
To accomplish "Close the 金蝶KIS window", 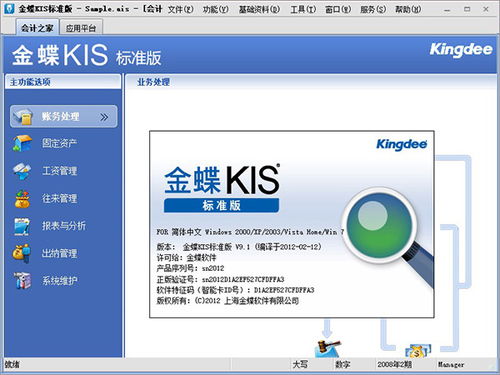I will (x=486, y=10).
